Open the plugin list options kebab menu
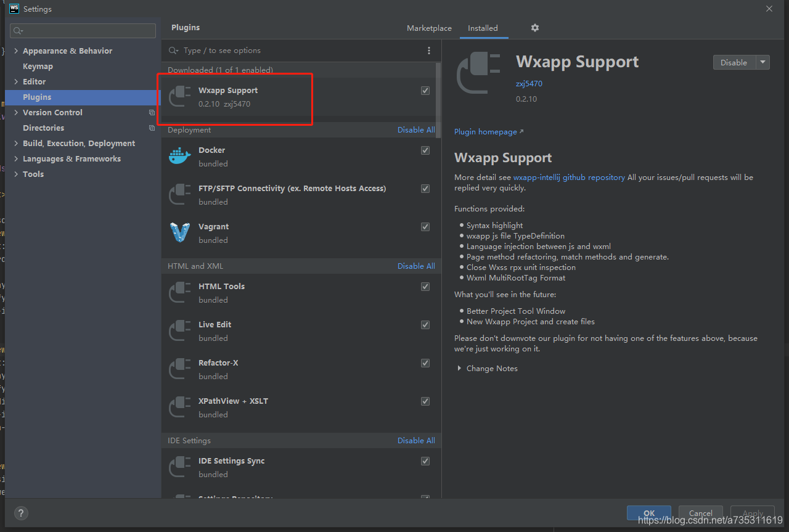 point(429,51)
